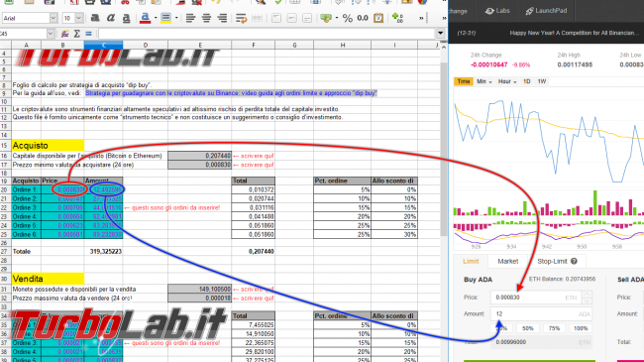Select the Stop-Limit order tab

tap(557, 261)
